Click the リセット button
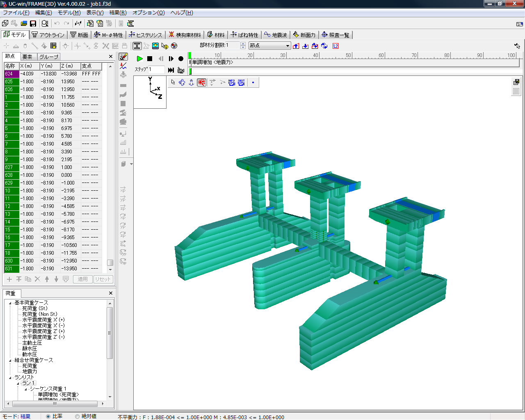 (x=103, y=279)
